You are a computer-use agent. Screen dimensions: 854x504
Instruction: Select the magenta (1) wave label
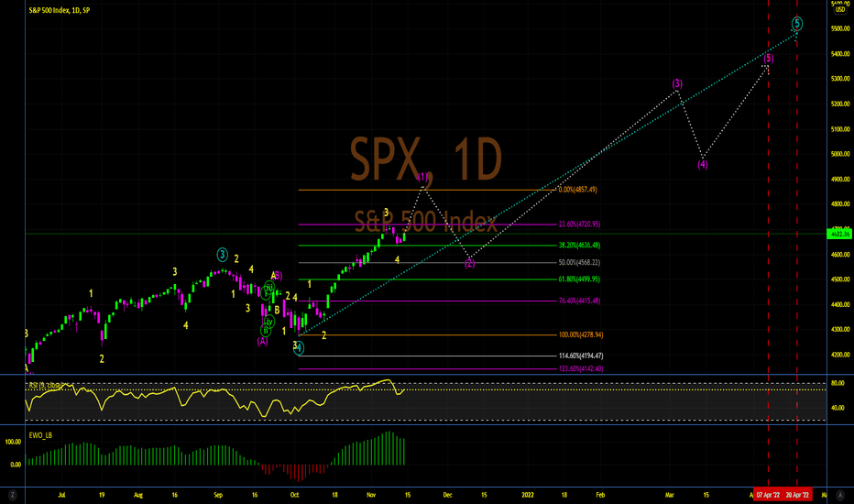tap(423, 177)
